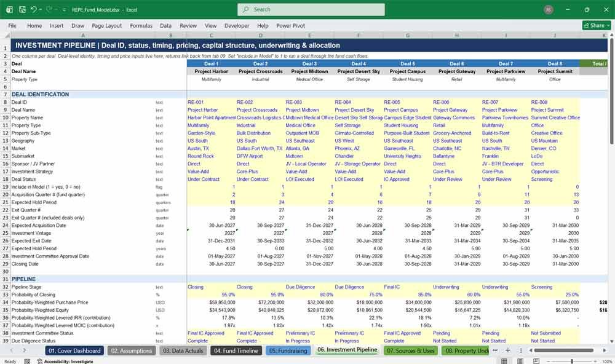615x364 pixels.
Task: Click the DEAL IDENTIFICATION section header
Action: (40, 94)
